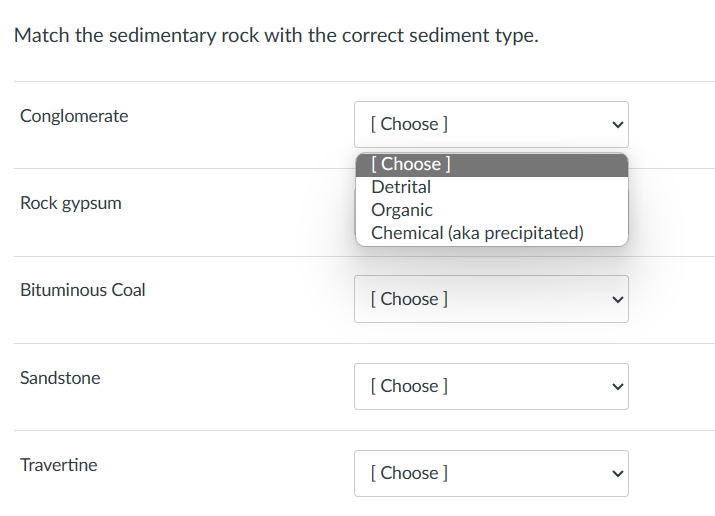This screenshot has width=715, height=516.
Task: Open the Conglomerate answer dropdown
Action: click(x=490, y=124)
